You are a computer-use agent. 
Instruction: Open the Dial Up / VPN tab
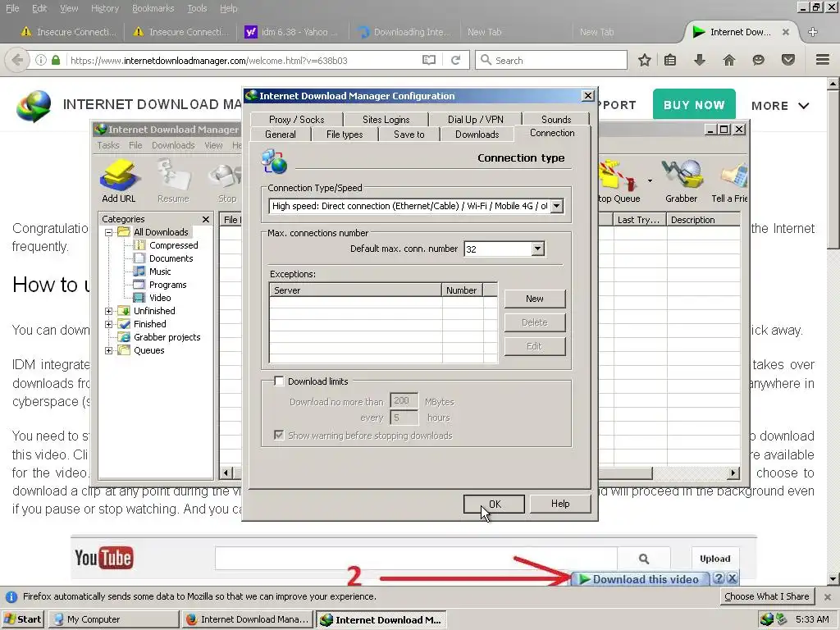pos(476,119)
